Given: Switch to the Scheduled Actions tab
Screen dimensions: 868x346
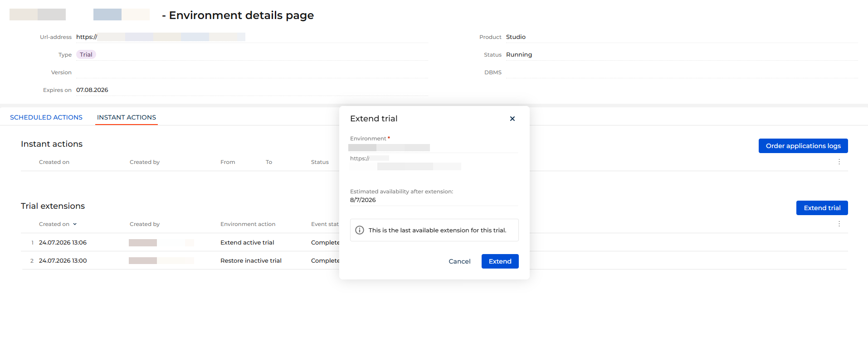Looking at the screenshot, I should 46,117.
